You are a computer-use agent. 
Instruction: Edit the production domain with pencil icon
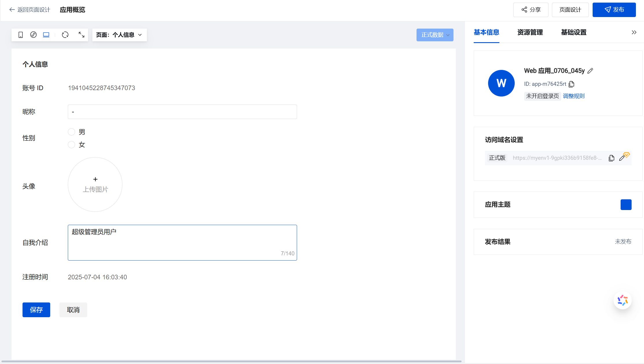[x=622, y=158]
